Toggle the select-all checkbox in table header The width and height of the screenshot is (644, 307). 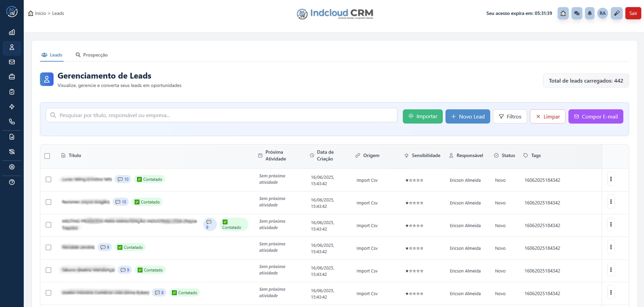[47, 156]
